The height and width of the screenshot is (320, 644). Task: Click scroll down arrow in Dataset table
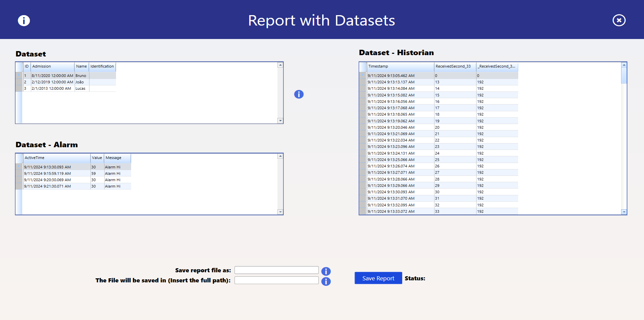[x=280, y=121]
